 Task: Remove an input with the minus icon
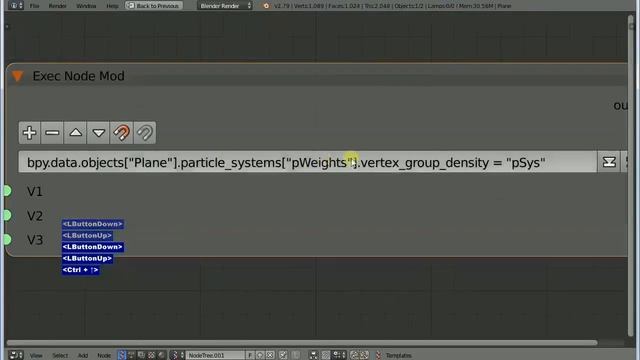[52, 133]
